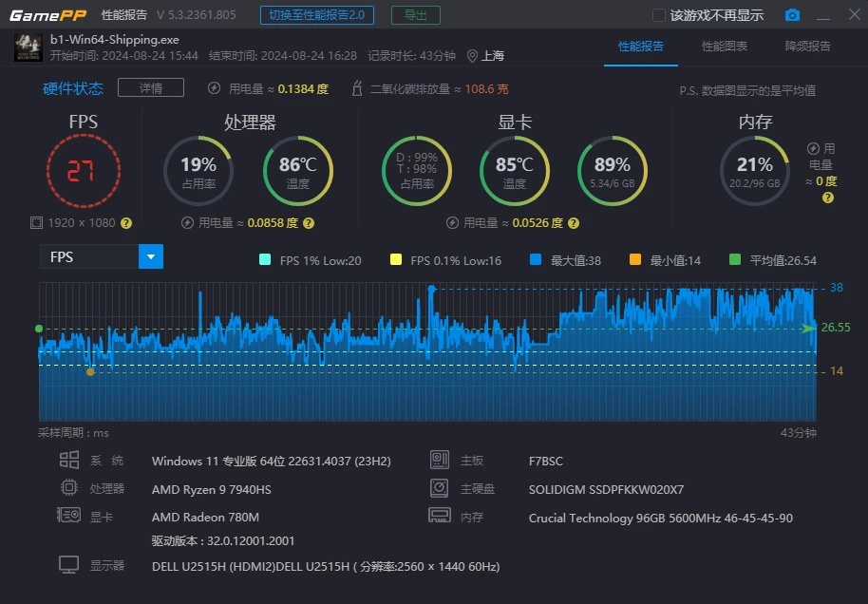Click the lightning icon beside processor 用电量 0.0858 度
The height and width of the screenshot is (604, 868).
[x=187, y=222]
